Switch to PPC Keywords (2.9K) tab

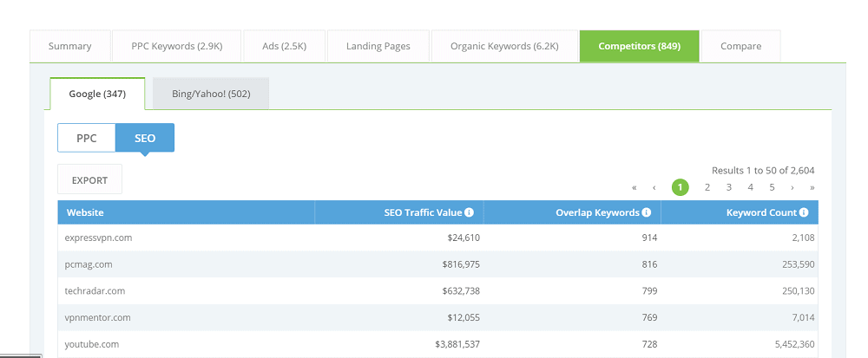pos(176,47)
